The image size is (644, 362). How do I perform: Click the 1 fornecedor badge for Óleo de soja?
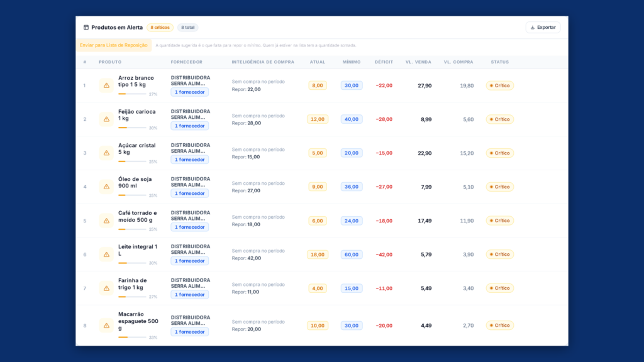tap(190, 194)
